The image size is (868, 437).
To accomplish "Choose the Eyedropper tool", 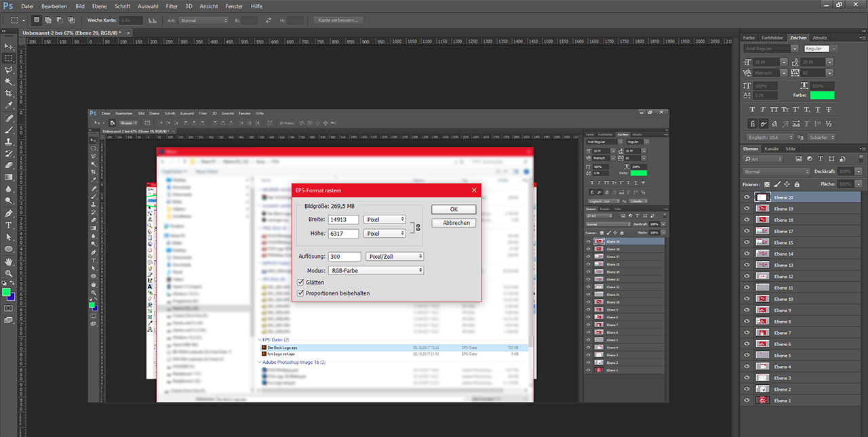I will pyautogui.click(x=9, y=106).
